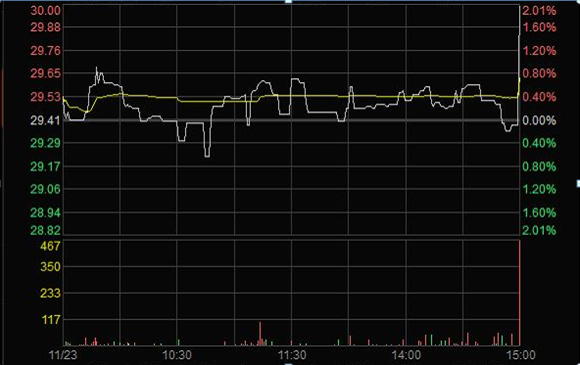
Task: Click the 30.00 top price label
Action: click(x=45, y=10)
